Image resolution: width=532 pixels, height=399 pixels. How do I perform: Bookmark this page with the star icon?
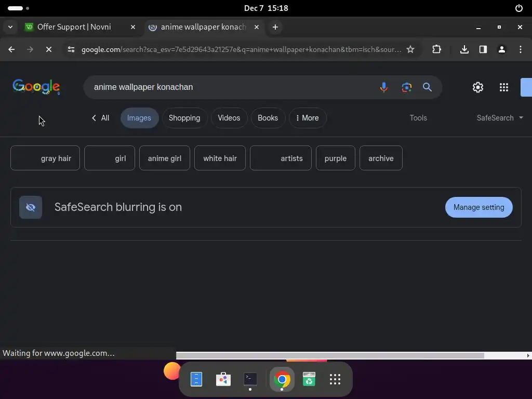(410, 49)
